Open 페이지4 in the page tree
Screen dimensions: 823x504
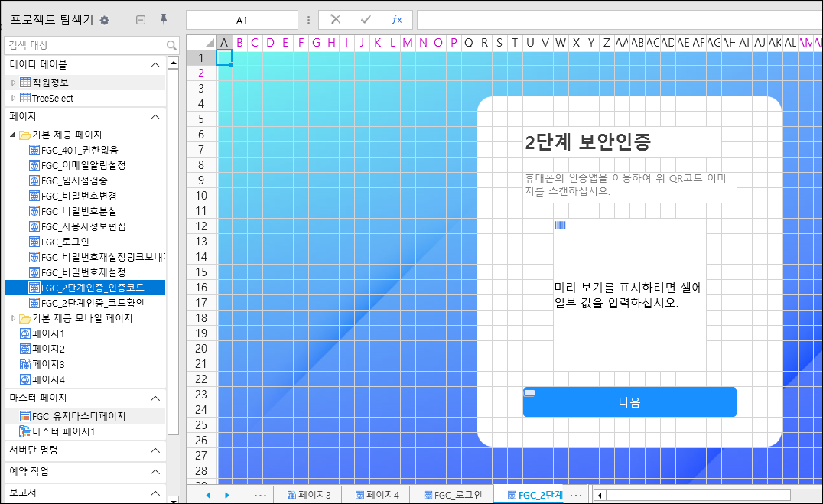coord(47,379)
